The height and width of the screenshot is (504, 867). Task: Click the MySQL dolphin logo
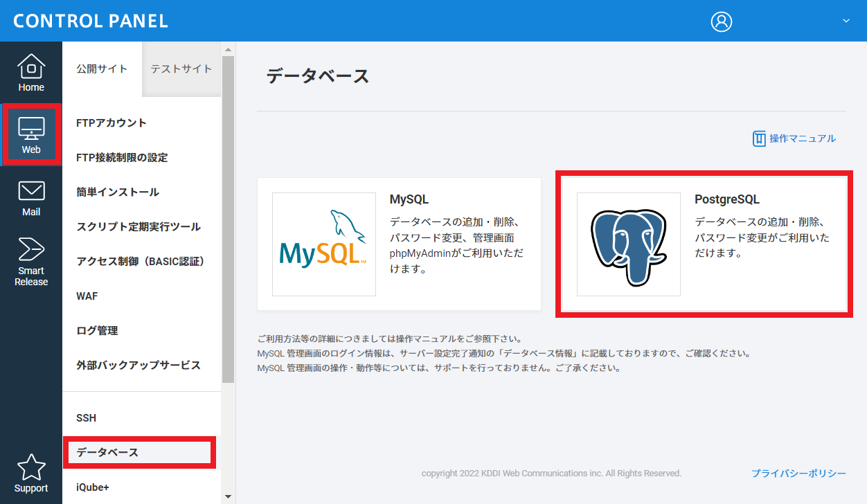tap(323, 244)
